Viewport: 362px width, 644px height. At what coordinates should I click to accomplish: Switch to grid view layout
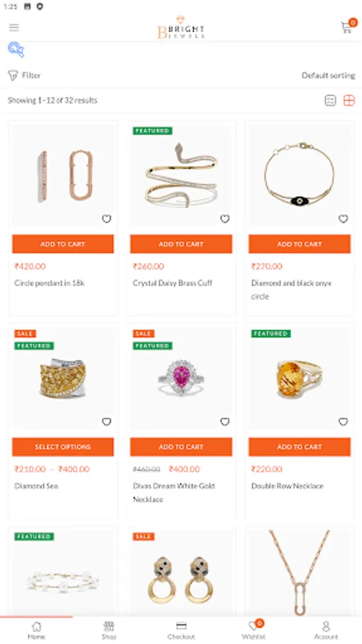(x=349, y=100)
